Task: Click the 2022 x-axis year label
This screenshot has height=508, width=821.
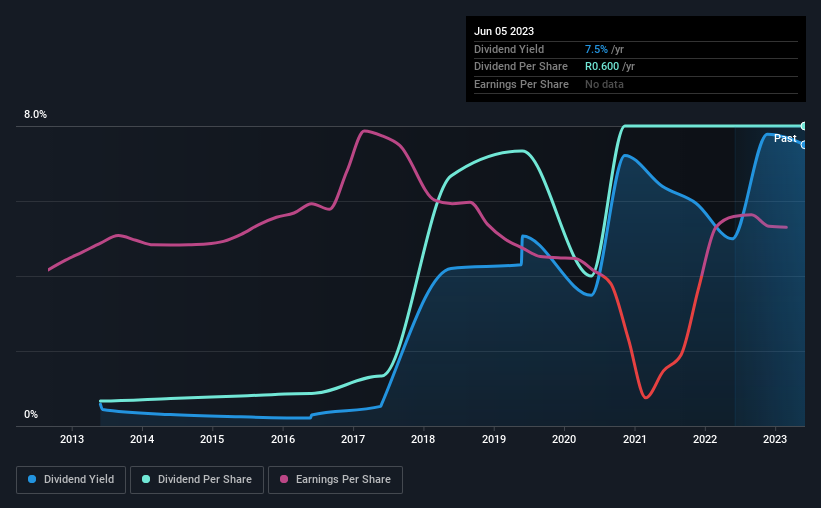Action: click(705, 439)
